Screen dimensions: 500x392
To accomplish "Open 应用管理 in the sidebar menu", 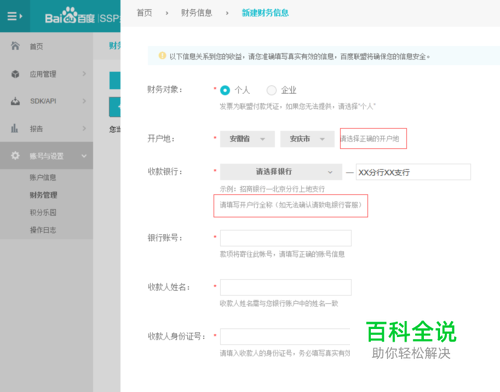I will (x=43, y=74).
